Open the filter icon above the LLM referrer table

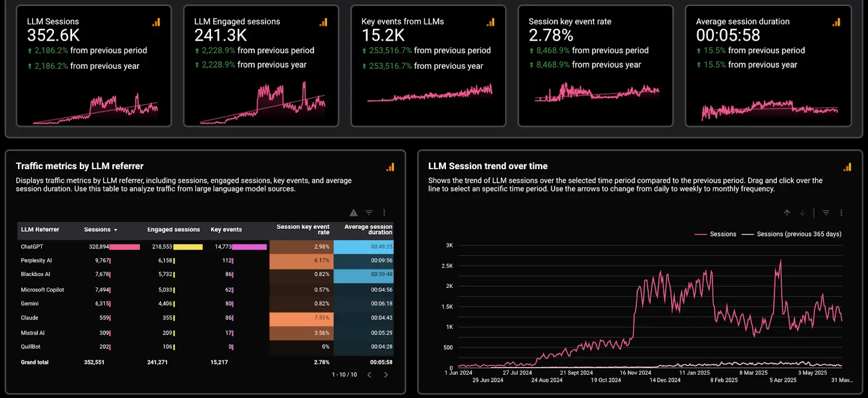pyautogui.click(x=369, y=213)
